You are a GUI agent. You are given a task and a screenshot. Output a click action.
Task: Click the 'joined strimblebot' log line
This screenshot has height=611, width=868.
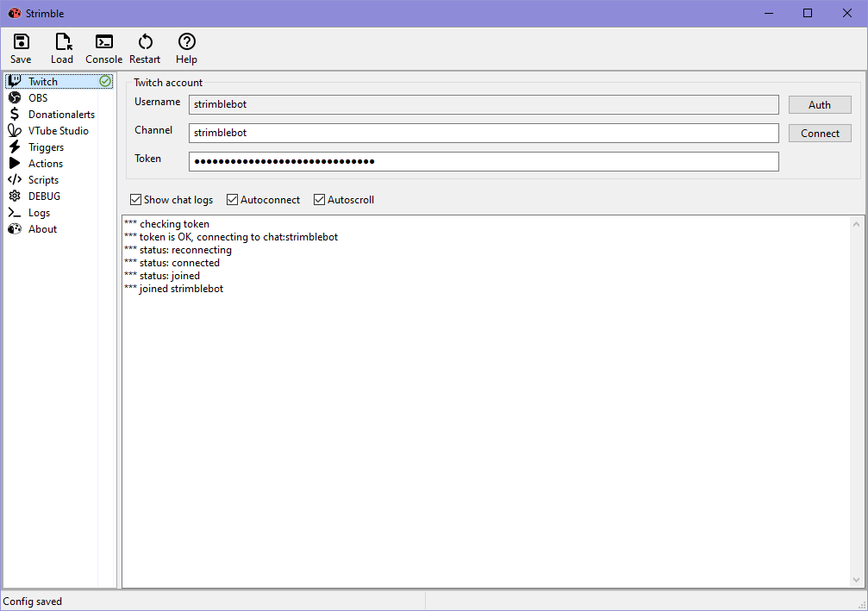(x=174, y=289)
